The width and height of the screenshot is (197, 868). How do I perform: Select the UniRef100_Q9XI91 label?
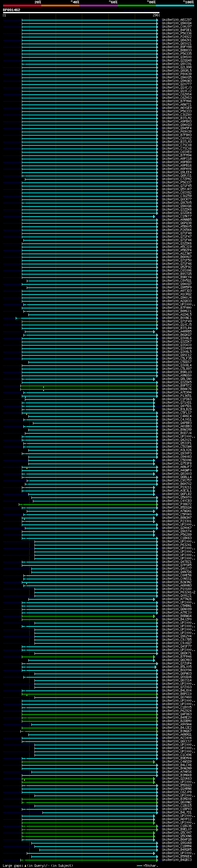(176, 64)
